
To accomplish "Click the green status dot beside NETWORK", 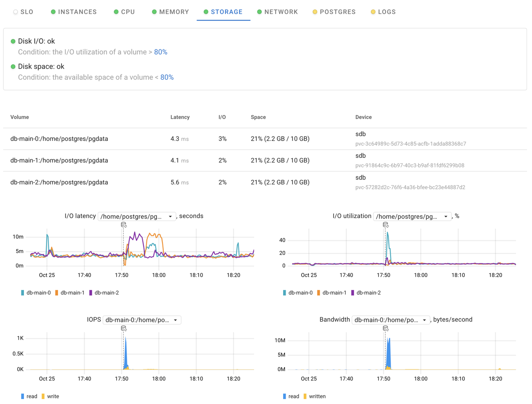I will 259,12.
